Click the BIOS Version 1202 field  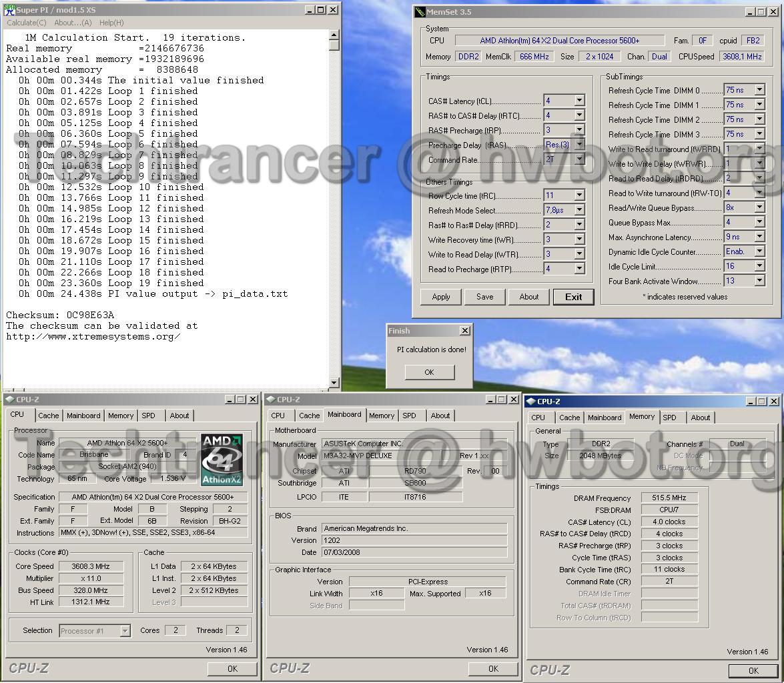click(414, 540)
